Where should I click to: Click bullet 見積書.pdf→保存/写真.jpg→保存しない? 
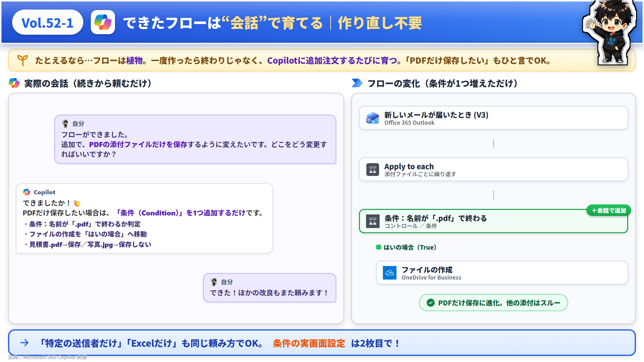(90, 244)
